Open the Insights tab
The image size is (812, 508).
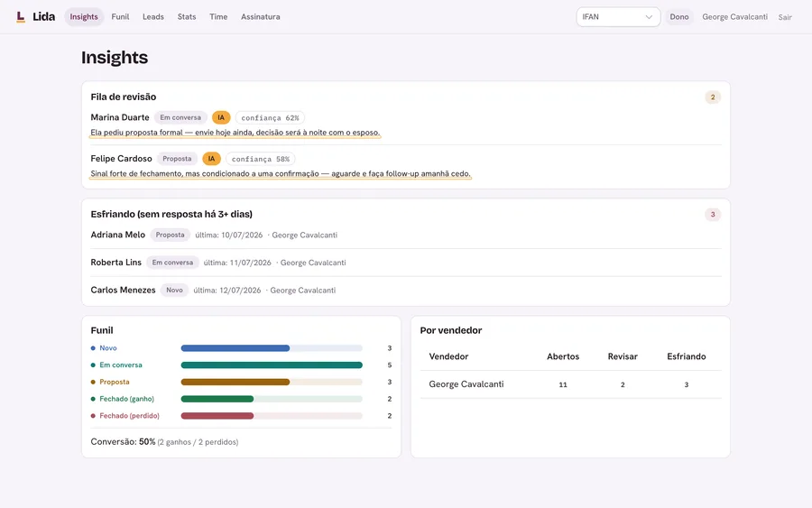pyautogui.click(x=84, y=16)
